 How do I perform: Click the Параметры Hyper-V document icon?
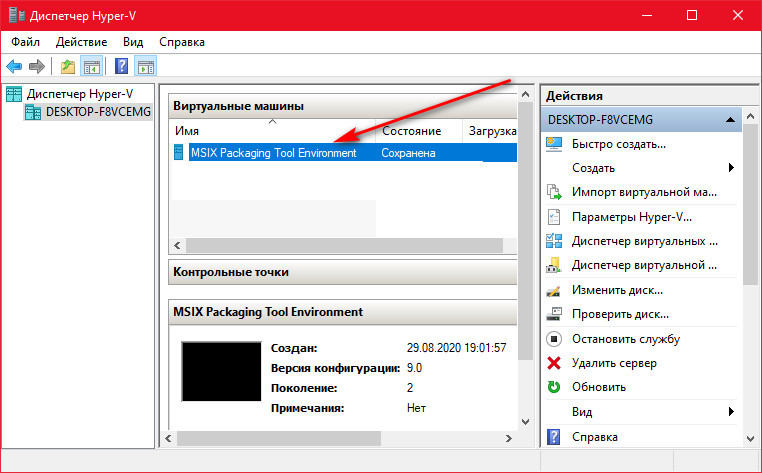point(554,217)
